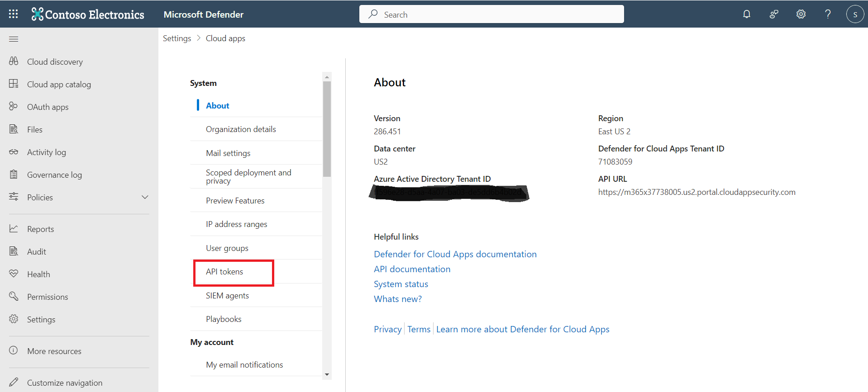Click Cloud apps breadcrumb

tap(225, 38)
